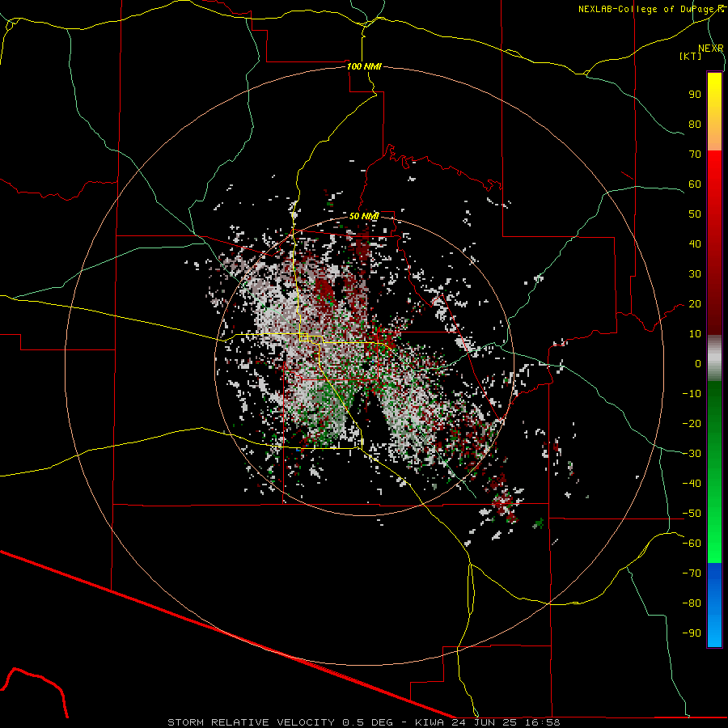The width and height of the screenshot is (728, 728).
Task: Click the 60 value on the velocity scale
Action: tap(695, 184)
